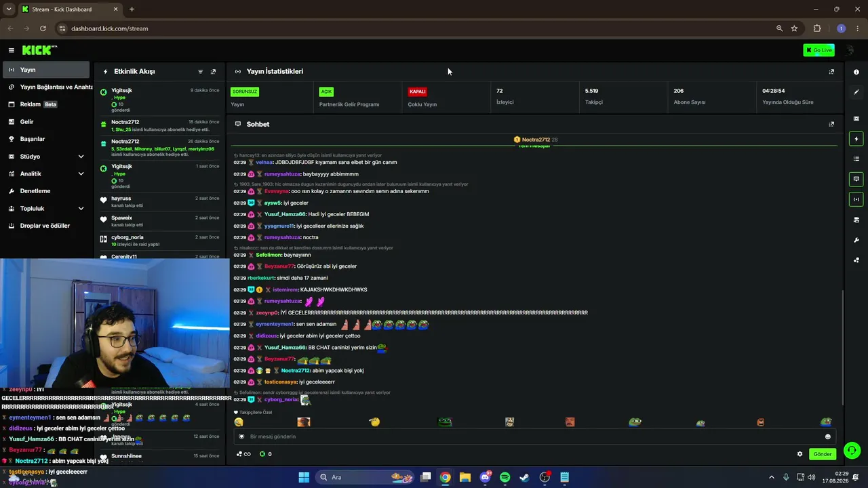
Task: Open chat settings gear icon
Action: pos(800,454)
